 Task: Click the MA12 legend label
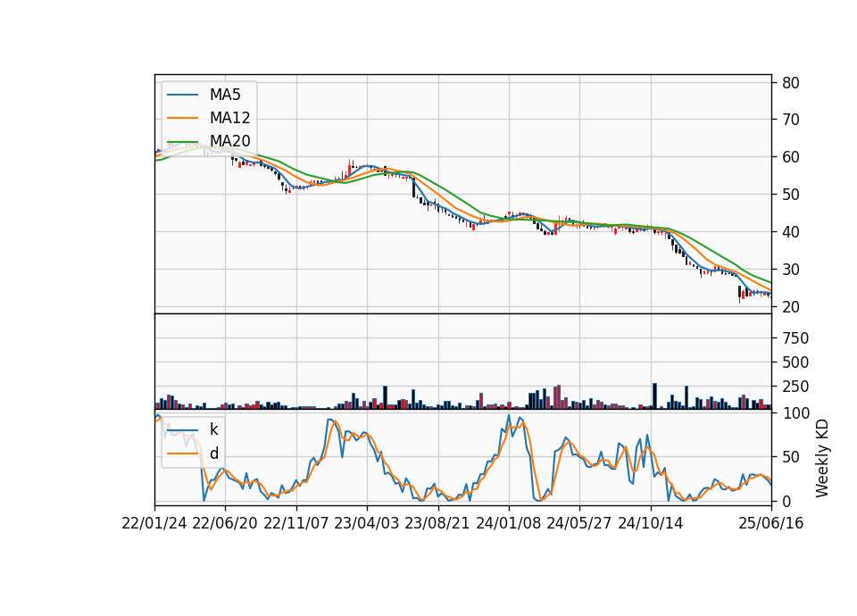point(229,118)
